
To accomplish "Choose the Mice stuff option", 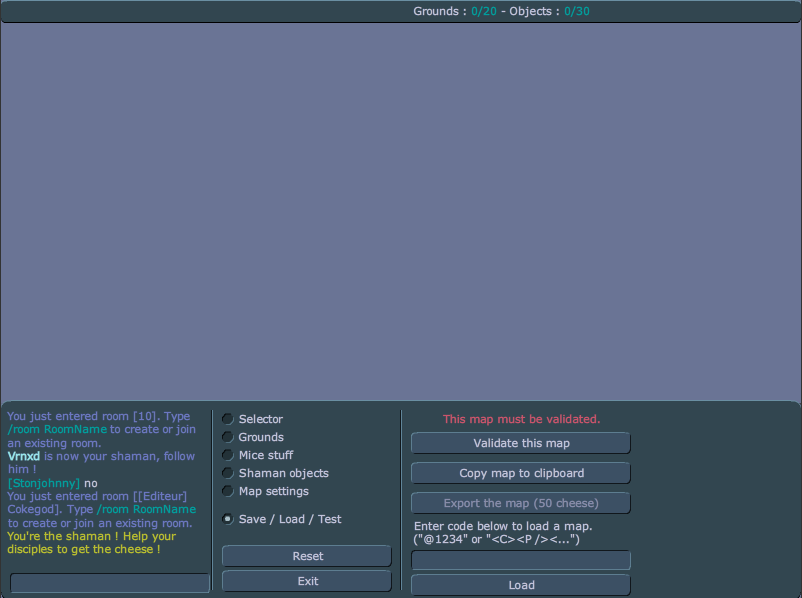I will point(228,455).
